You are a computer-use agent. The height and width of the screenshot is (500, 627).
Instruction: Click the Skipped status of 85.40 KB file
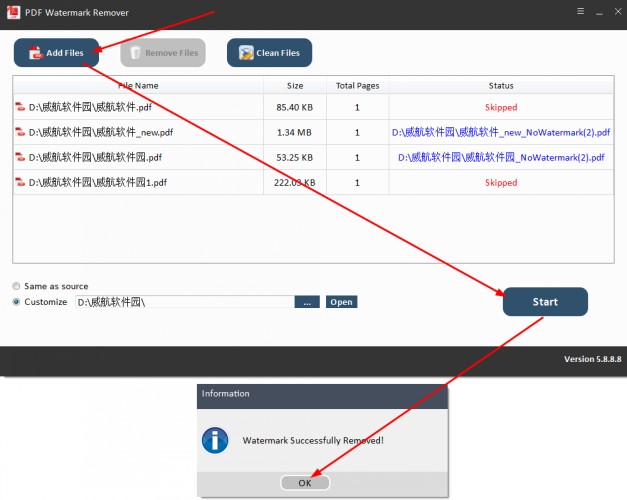click(501, 107)
